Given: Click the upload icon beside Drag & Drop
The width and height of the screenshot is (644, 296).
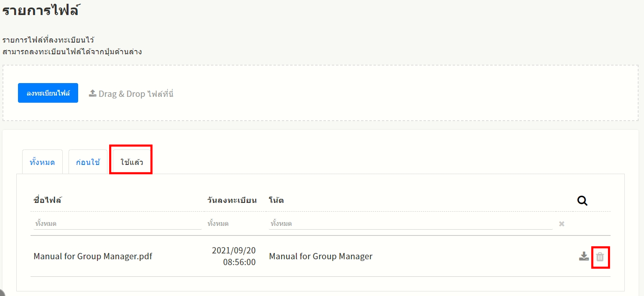Looking at the screenshot, I should (93, 94).
